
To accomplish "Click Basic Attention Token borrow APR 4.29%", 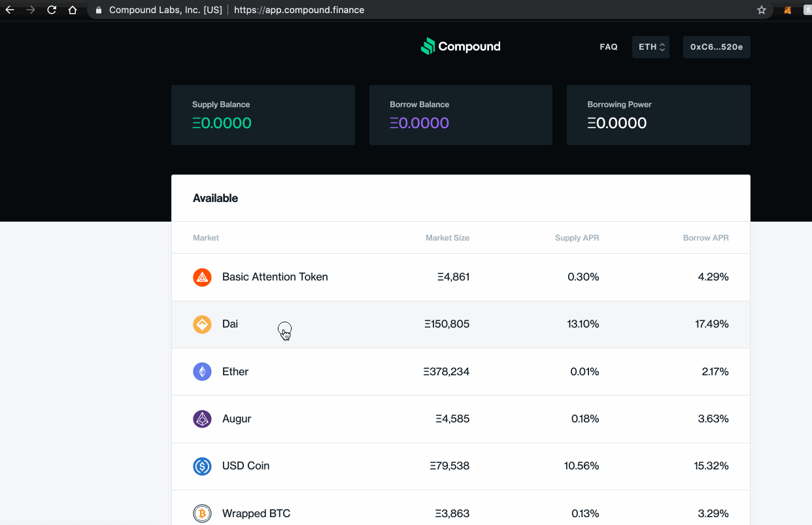I will [x=713, y=277].
